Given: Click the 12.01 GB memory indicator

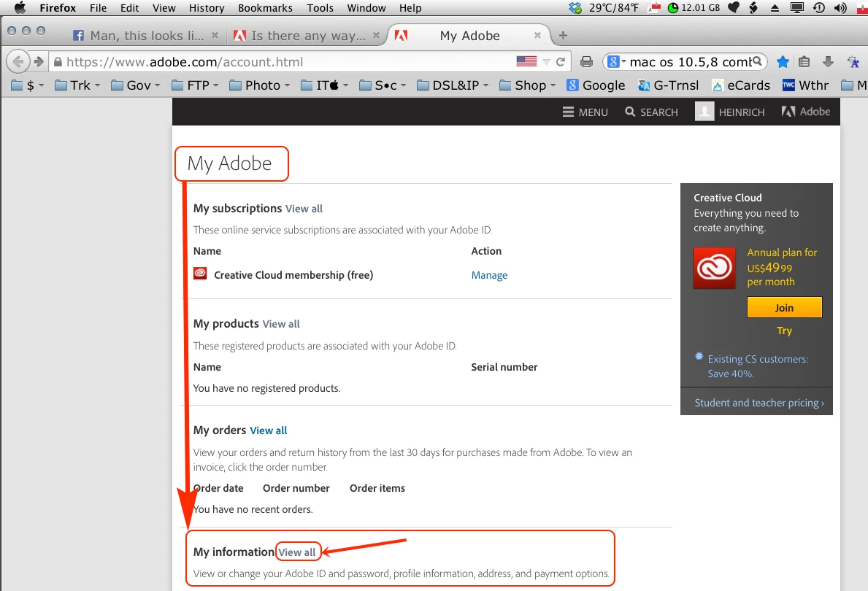Looking at the screenshot, I should pos(694,8).
